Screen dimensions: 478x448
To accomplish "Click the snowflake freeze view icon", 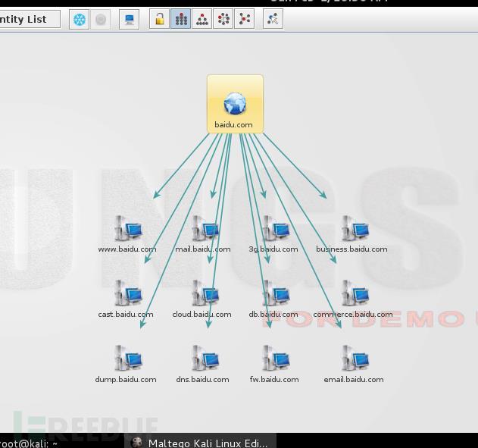I will 80,20.
